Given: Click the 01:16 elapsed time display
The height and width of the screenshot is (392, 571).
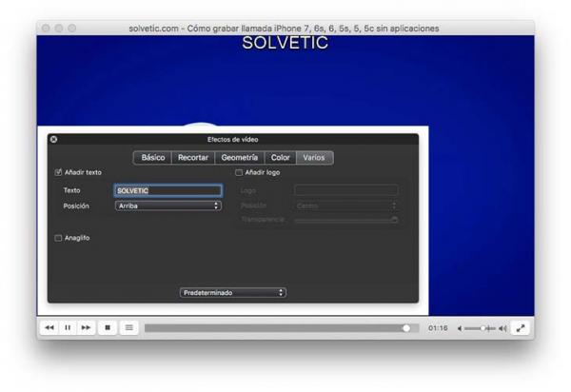Looking at the screenshot, I should click(438, 328).
